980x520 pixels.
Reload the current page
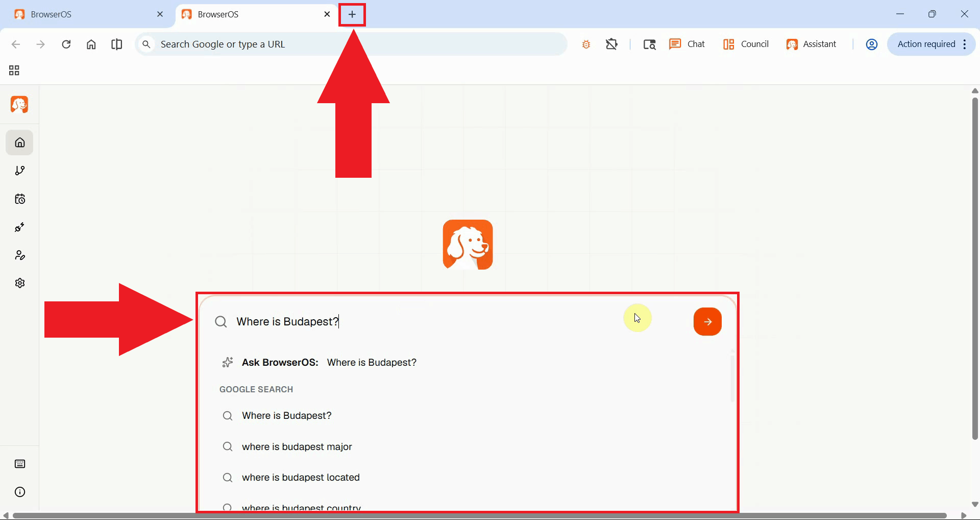(x=66, y=44)
